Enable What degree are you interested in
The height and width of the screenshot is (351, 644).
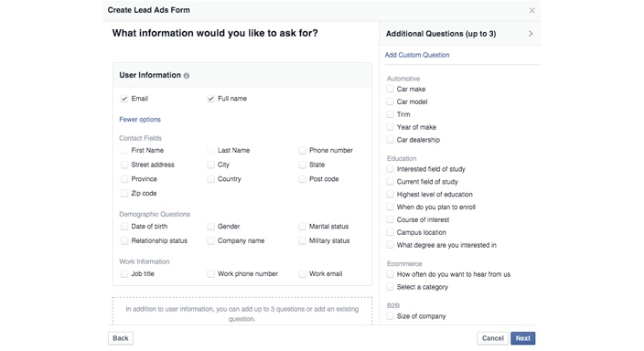point(391,245)
